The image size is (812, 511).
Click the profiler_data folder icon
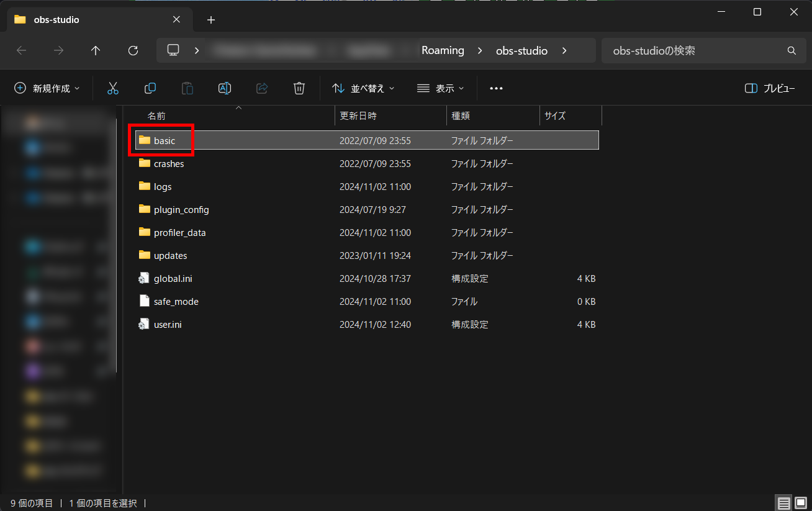[x=145, y=232]
